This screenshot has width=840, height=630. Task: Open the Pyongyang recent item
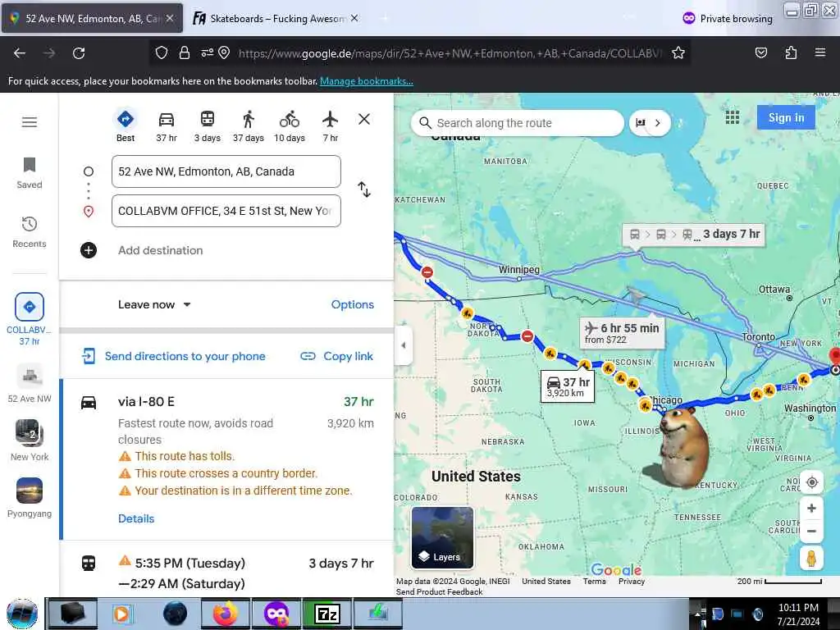click(30, 498)
